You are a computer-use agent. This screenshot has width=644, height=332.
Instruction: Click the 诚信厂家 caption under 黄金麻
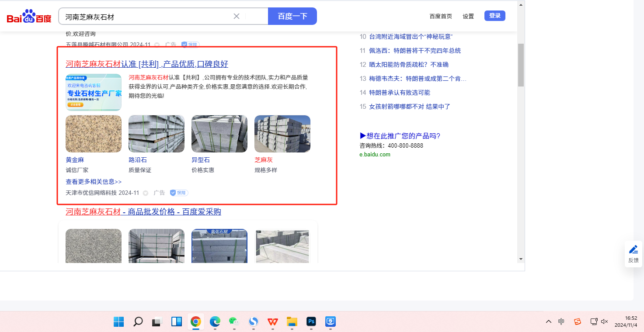pos(77,170)
